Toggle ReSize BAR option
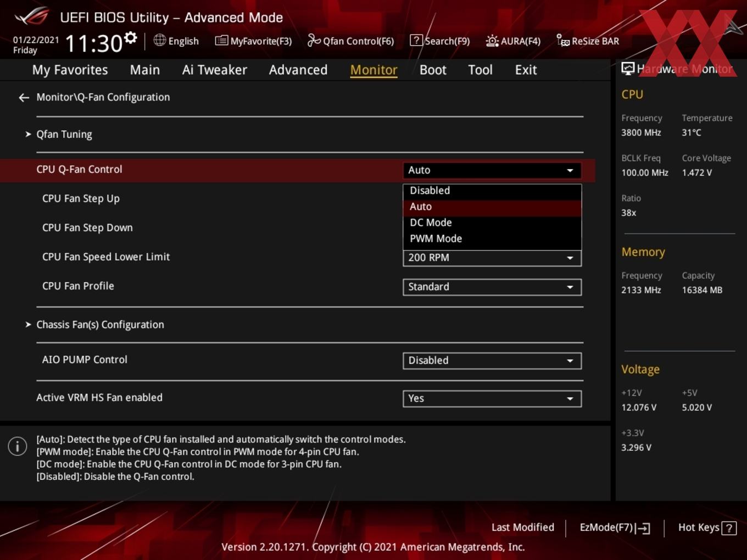The height and width of the screenshot is (560, 747). point(588,41)
